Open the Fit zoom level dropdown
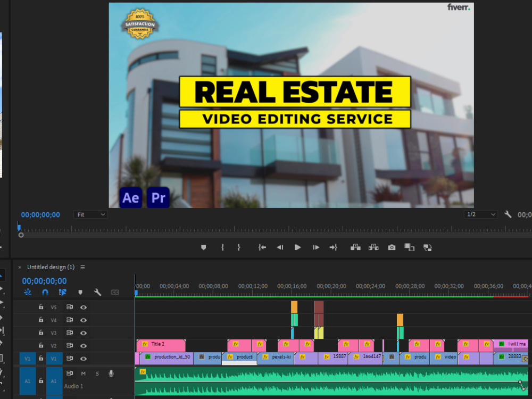 90,214
